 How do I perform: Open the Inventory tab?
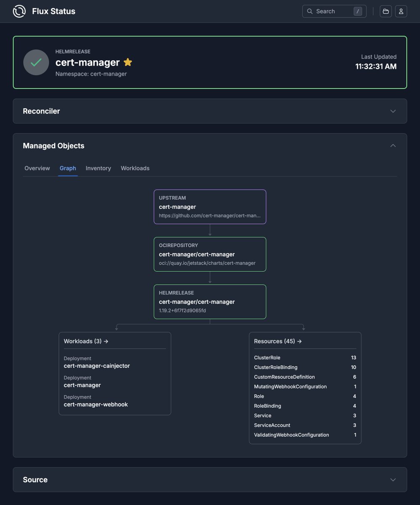click(x=98, y=168)
